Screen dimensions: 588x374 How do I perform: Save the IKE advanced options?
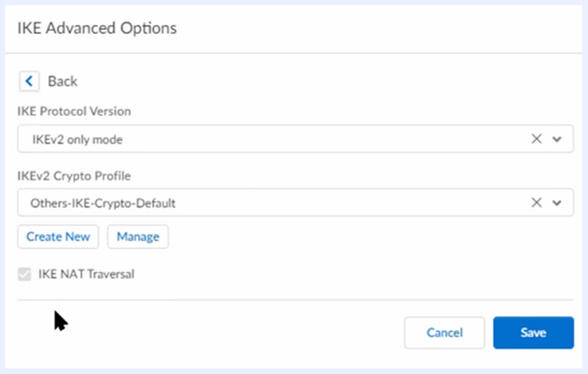pyautogui.click(x=533, y=333)
